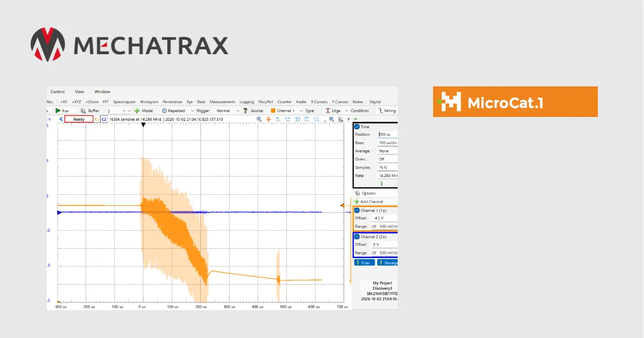Open the Type dropdown showing Edge

pos(336,111)
